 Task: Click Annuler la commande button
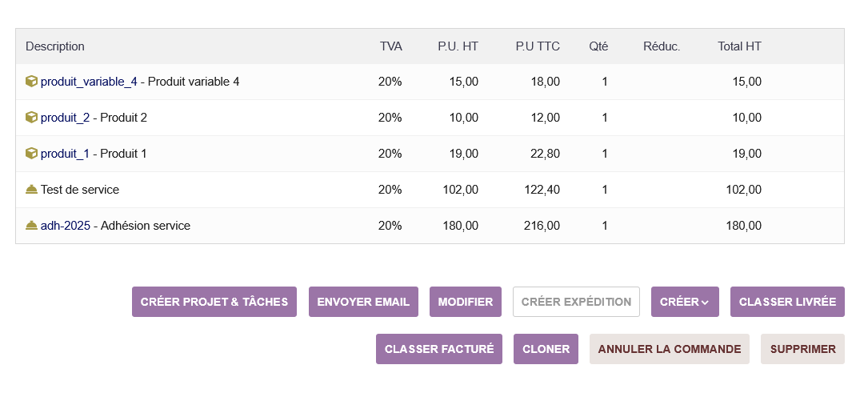pos(670,349)
